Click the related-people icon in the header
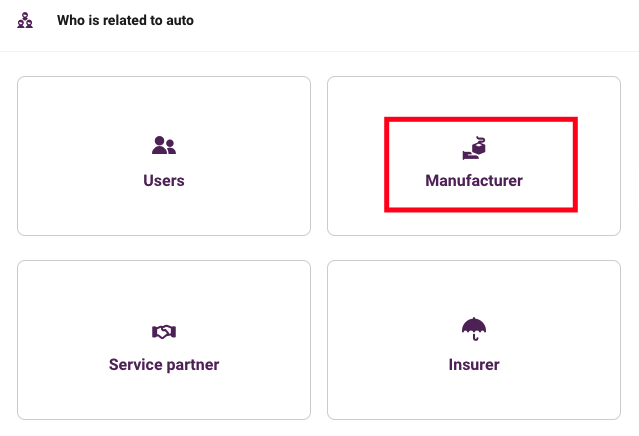Image resolution: width=639 pixels, height=436 pixels. 25,20
